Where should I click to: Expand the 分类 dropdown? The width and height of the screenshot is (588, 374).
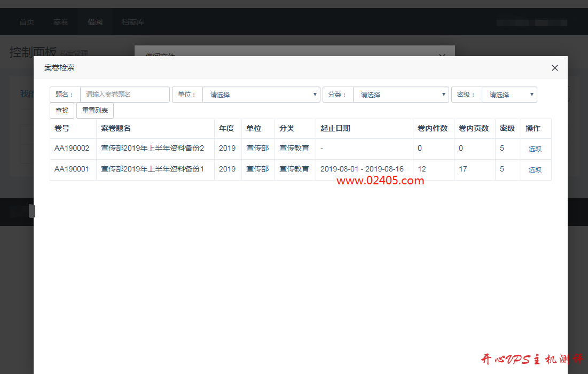[401, 94]
